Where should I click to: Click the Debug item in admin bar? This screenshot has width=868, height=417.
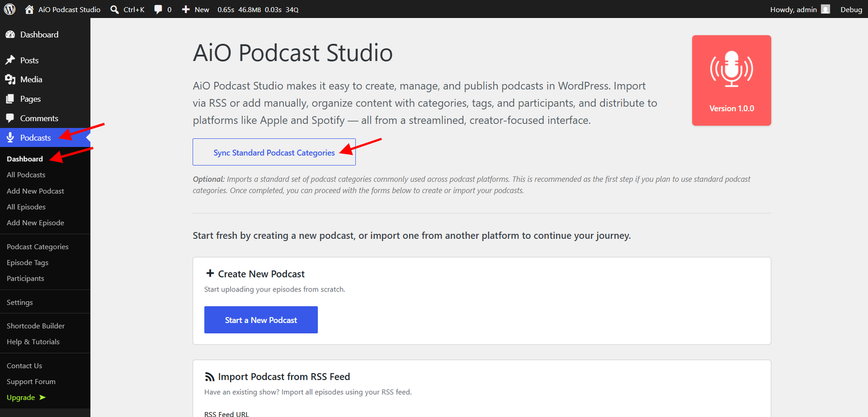(851, 9)
